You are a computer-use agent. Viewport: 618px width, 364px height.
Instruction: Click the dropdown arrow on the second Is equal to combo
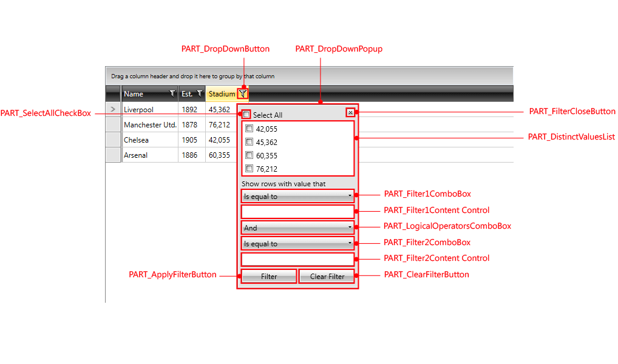pyautogui.click(x=350, y=243)
